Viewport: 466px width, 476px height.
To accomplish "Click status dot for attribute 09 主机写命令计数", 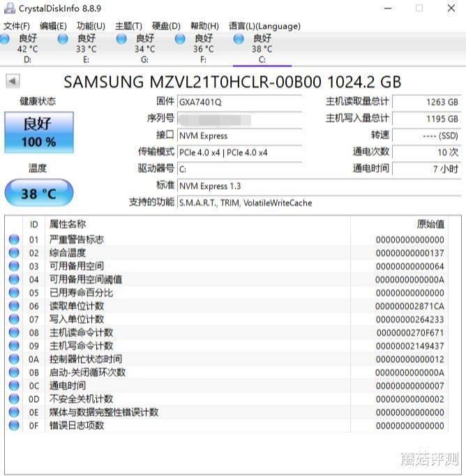I will click(14, 345).
